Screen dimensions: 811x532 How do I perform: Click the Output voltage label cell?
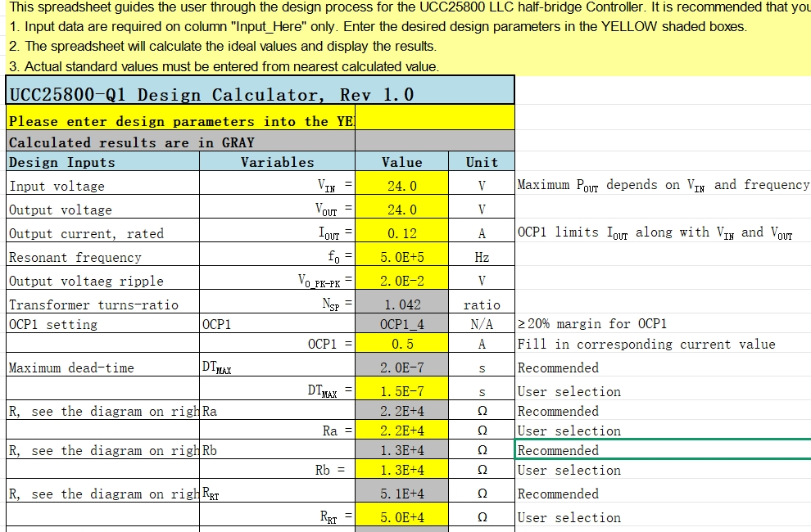[102, 209]
